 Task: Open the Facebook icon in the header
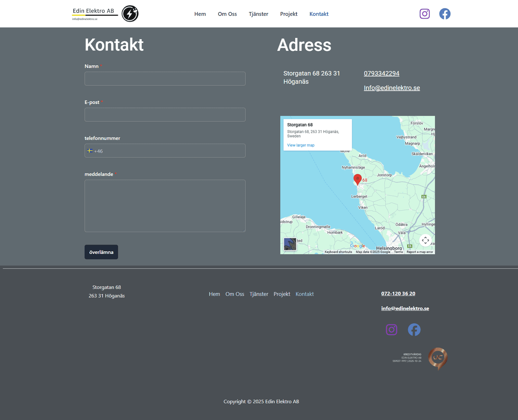445,14
